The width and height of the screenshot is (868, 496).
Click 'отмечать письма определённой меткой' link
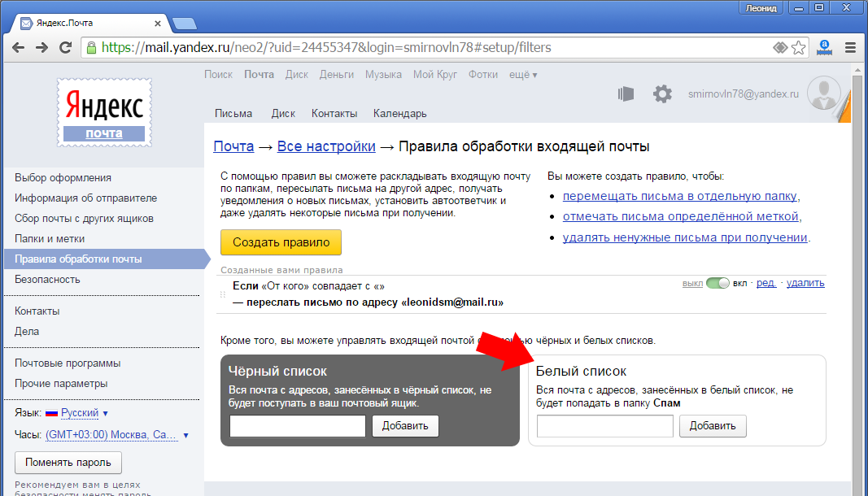[681, 216]
